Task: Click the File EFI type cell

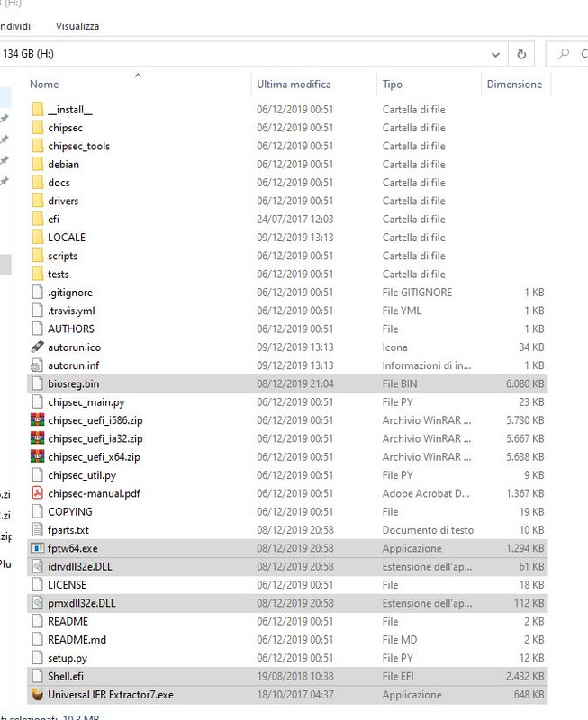Action: pos(398,676)
